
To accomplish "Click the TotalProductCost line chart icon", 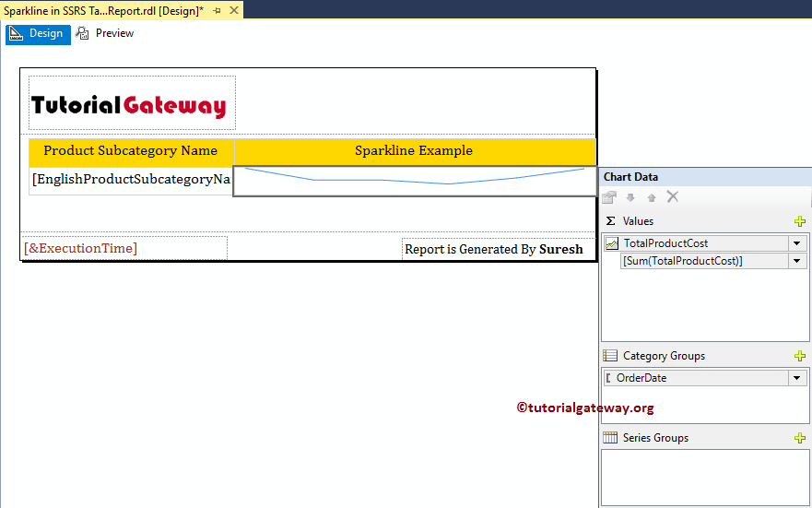I will pyautogui.click(x=612, y=243).
